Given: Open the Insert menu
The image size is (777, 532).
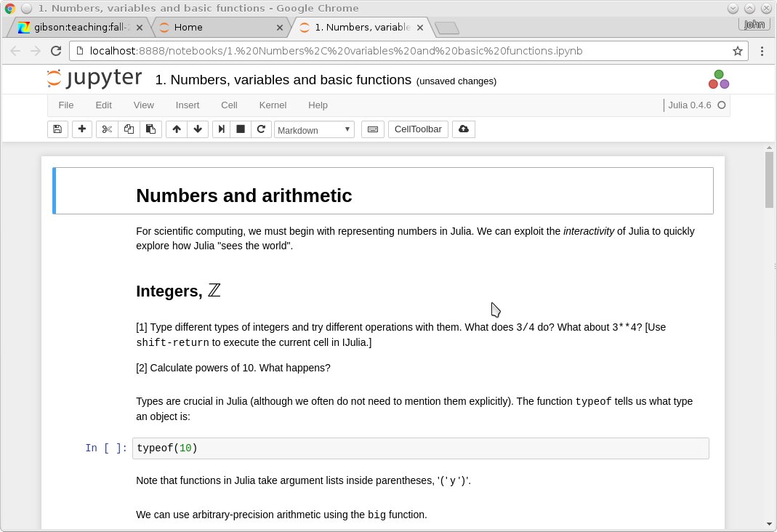Looking at the screenshot, I should coord(188,105).
